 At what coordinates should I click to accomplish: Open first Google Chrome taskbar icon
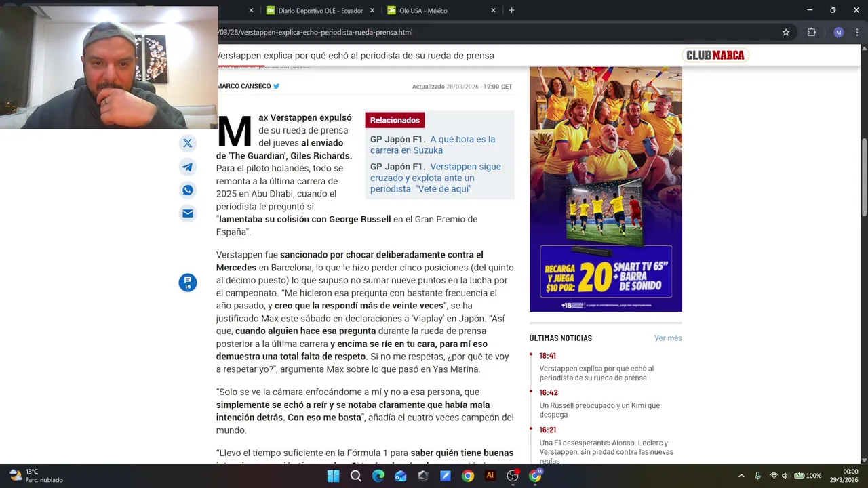pyautogui.click(x=468, y=476)
